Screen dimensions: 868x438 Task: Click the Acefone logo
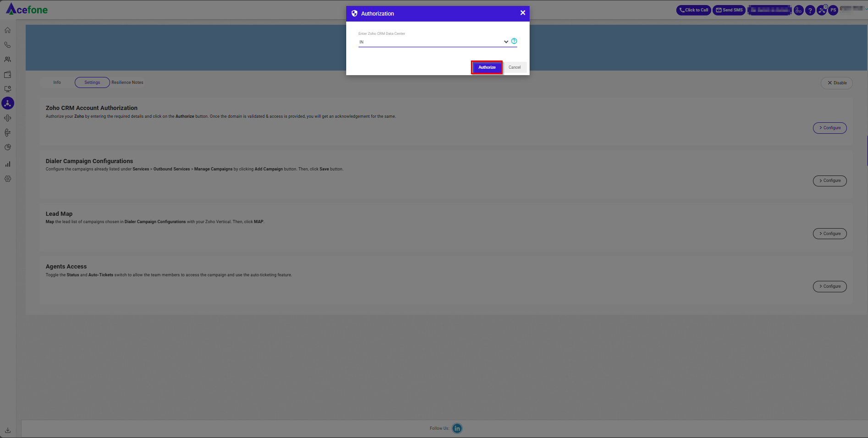(x=27, y=9)
